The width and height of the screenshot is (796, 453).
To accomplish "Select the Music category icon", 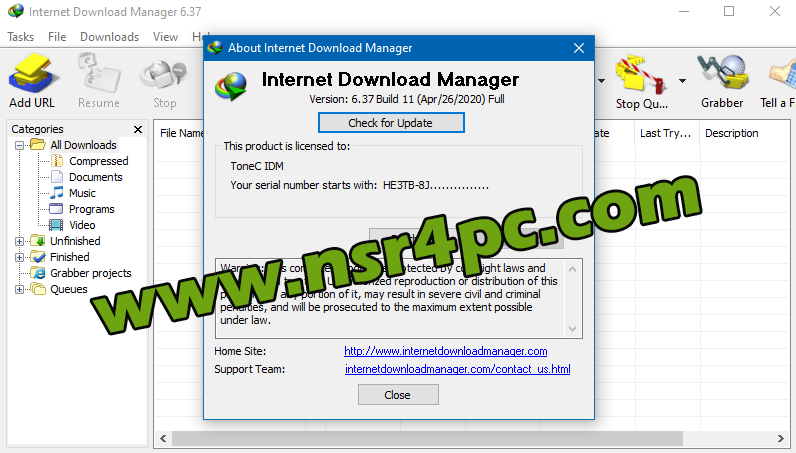I will [x=57, y=192].
